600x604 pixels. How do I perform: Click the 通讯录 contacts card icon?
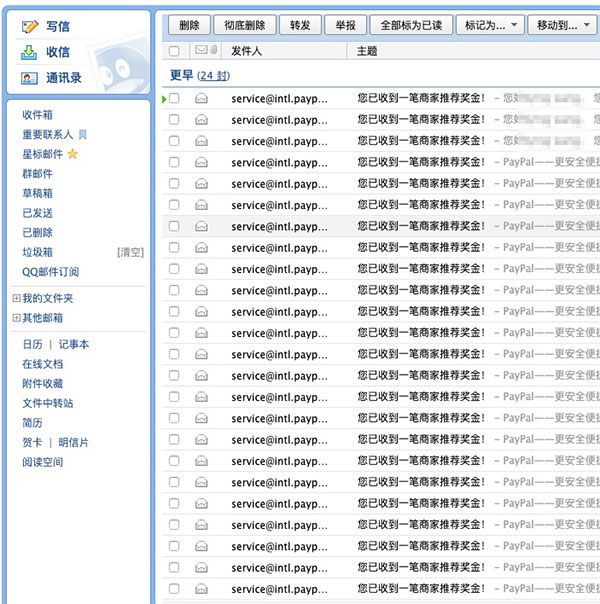tap(29, 78)
